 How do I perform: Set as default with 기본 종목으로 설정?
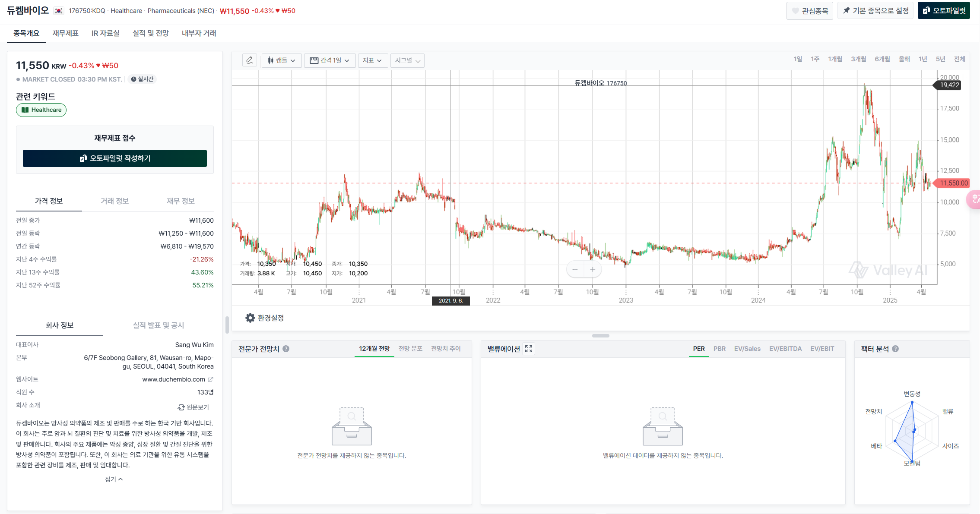(875, 11)
